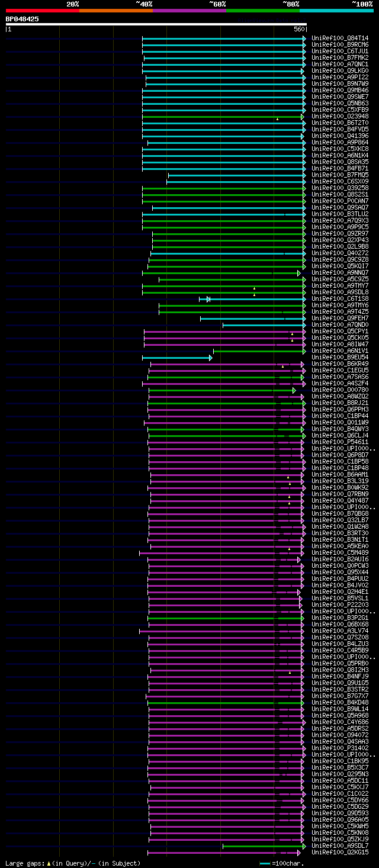Click label UniRef100_O23948

[340, 116]
